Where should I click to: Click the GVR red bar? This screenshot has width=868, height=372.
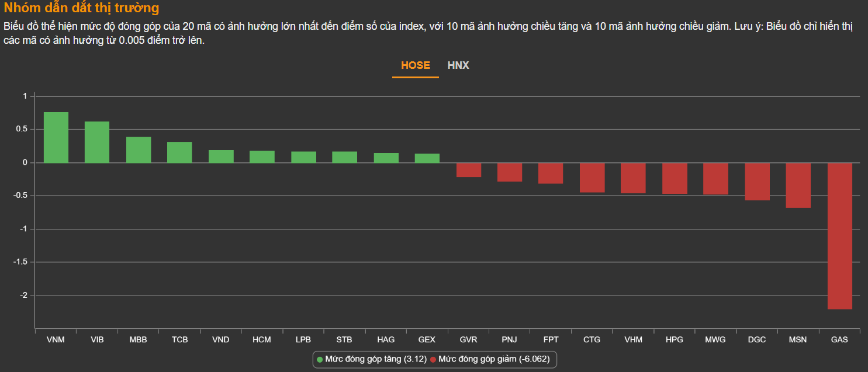click(x=468, y=169)
